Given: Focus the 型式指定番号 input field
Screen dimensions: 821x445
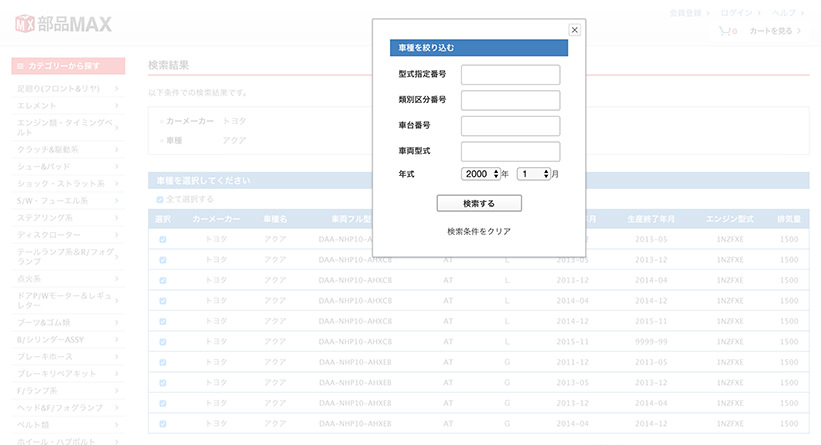Looking at the screenshot, I should tap(511, 74).
